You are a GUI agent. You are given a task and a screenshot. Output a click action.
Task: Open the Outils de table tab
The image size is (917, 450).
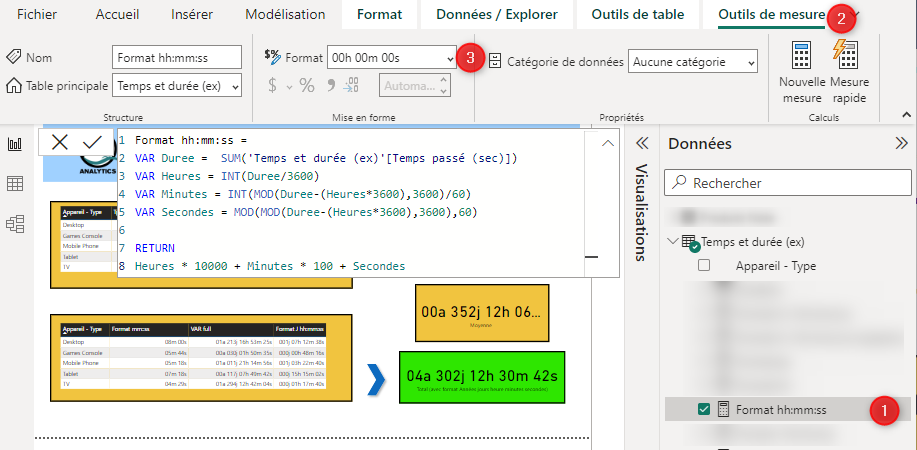point(638,15)
